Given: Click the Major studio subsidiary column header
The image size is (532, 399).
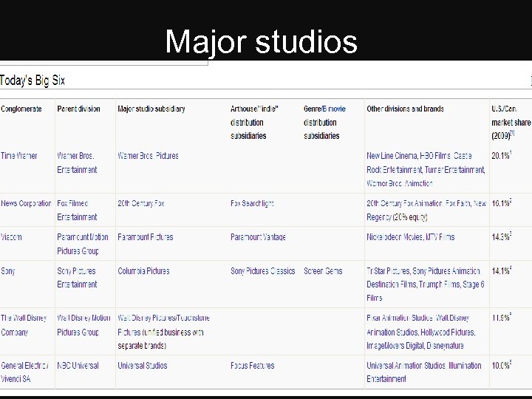Looking at the screenshot, I should [151, 109].
